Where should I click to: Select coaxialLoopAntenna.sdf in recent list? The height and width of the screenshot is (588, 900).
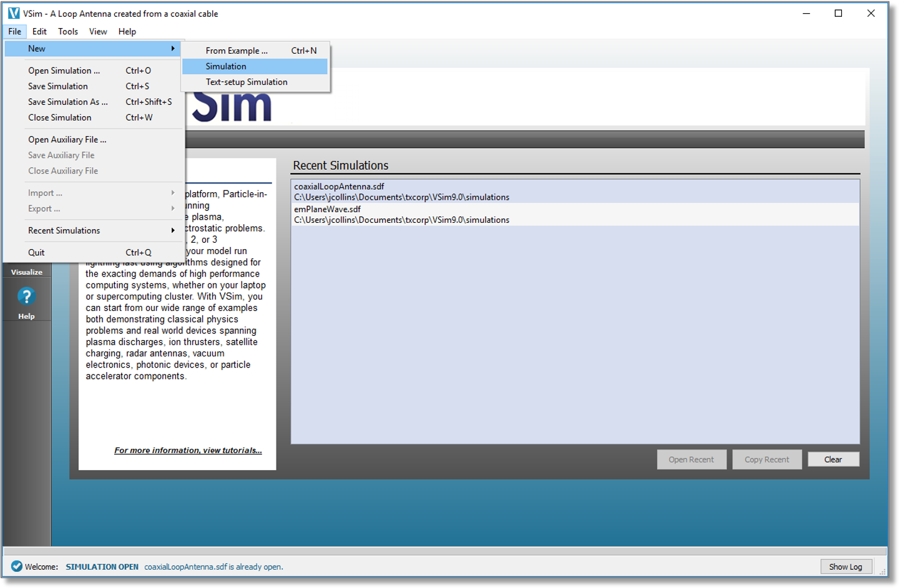575,192
